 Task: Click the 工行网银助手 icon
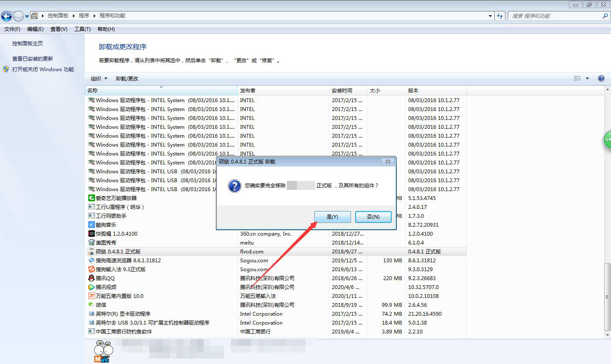91,216
